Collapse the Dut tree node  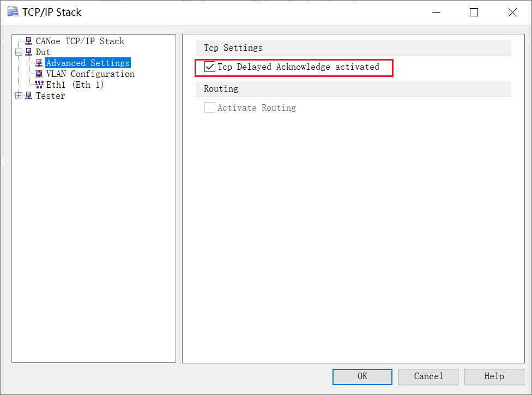point(19,52)
